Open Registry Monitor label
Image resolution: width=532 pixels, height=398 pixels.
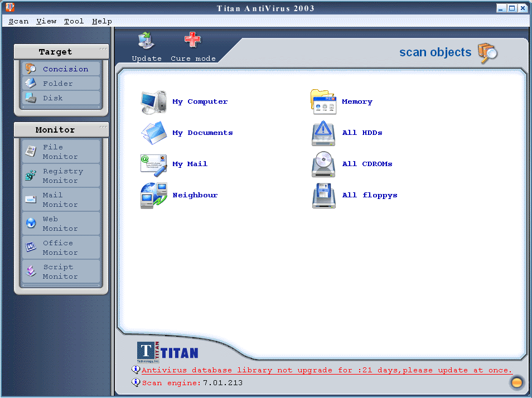coord(63,176)
